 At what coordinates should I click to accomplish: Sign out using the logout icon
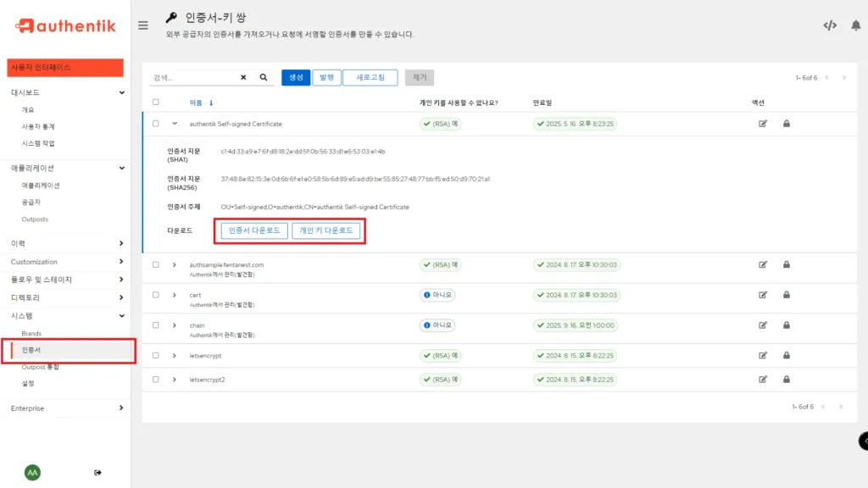tap(98, 472)
